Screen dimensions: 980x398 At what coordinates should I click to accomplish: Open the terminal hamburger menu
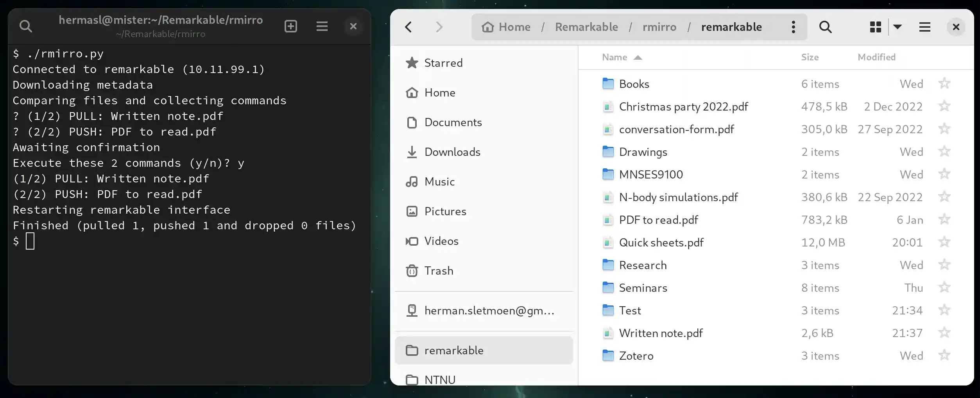(322, 26)
